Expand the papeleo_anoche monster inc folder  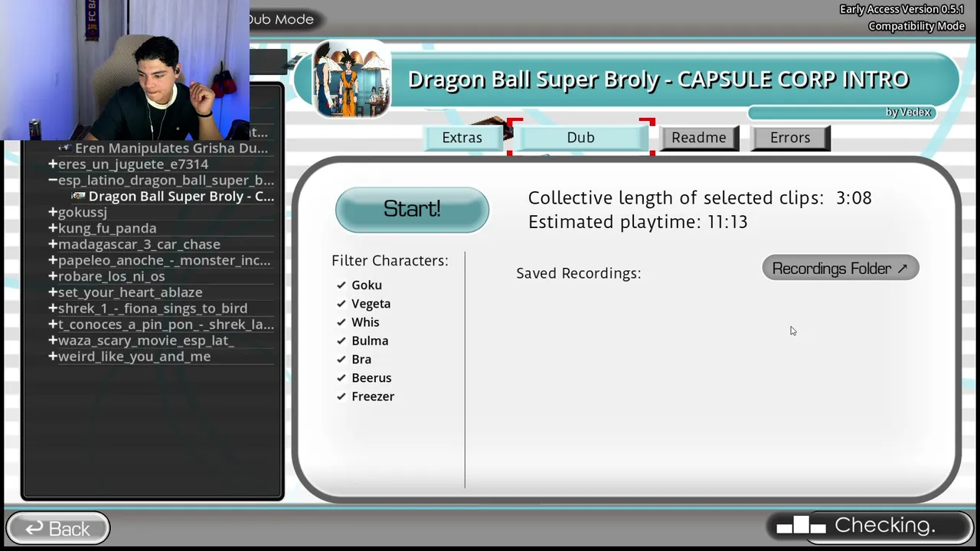click(x=53, y=260)
